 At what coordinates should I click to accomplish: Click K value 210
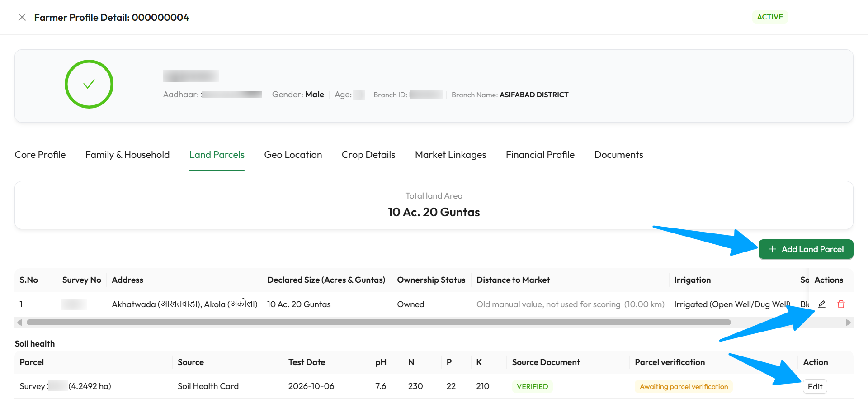pyautogui.click(x=483, y=386)
